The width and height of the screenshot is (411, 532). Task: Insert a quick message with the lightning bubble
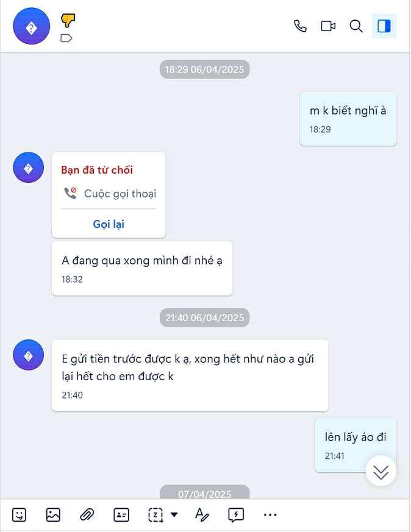236,515
